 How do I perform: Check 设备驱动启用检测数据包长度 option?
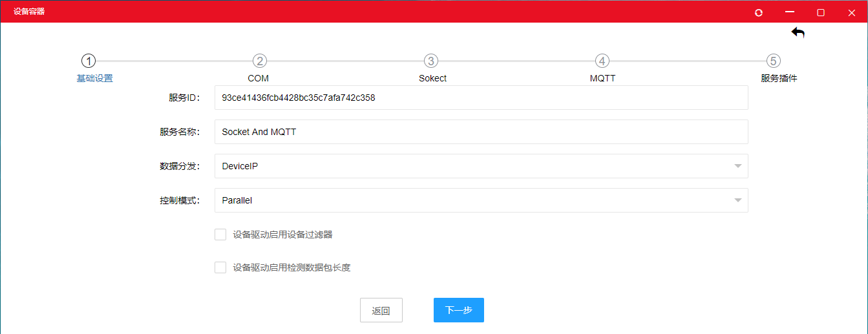220,267
